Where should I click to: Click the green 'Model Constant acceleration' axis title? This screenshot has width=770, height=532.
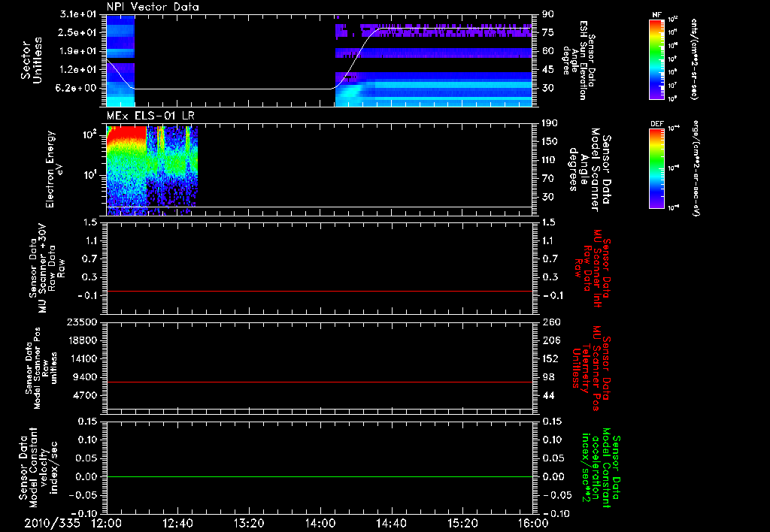pos(601,468)
